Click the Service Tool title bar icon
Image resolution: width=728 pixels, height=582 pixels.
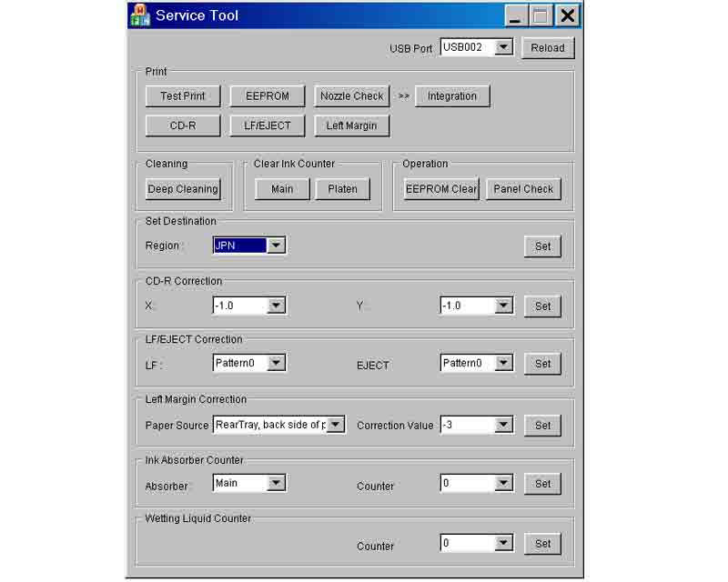(140, 15)
